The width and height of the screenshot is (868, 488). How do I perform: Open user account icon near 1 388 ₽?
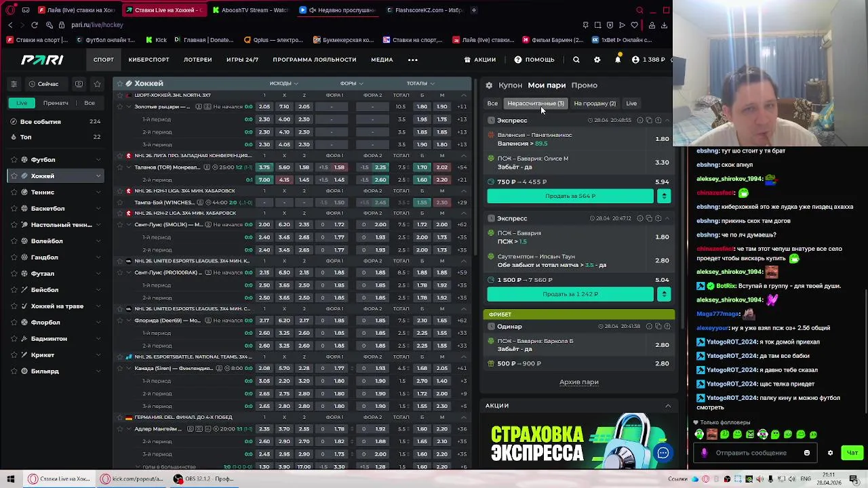pyautogui.click(x=635, y=60)
